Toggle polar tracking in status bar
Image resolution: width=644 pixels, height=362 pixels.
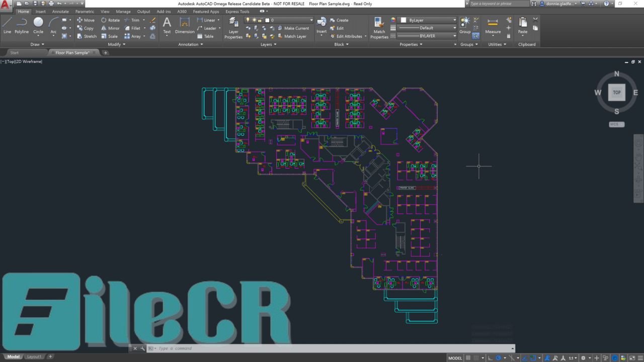(x=498, y=358)
